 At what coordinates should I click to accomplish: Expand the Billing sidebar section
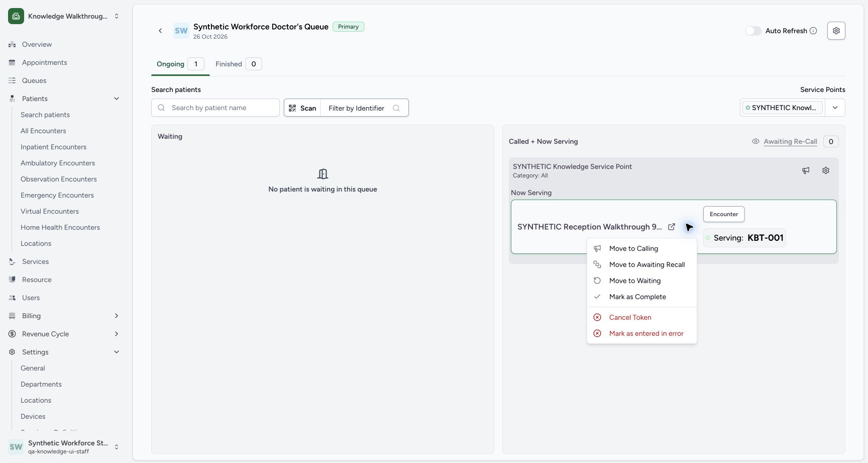point(117,316)
